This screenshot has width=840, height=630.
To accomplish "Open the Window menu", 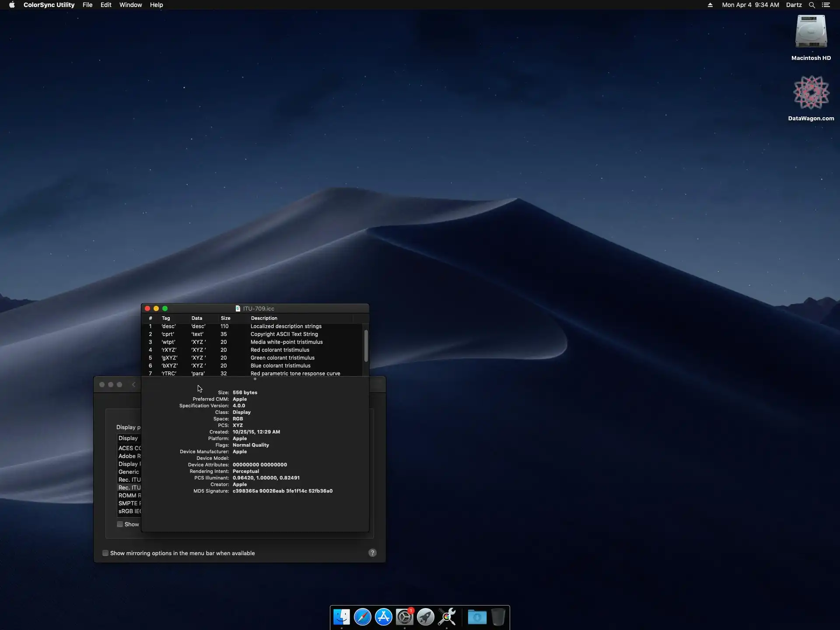I will pyautogui.click(x=130, y=5).
